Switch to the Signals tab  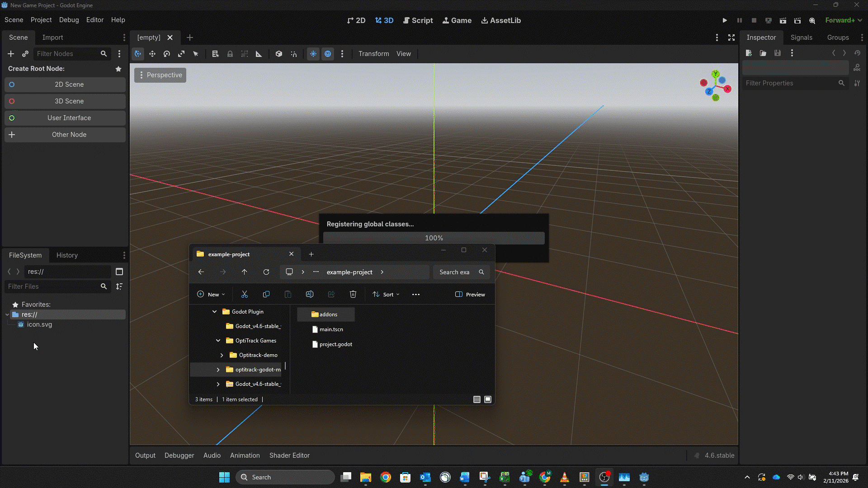(x=801, y=38)
